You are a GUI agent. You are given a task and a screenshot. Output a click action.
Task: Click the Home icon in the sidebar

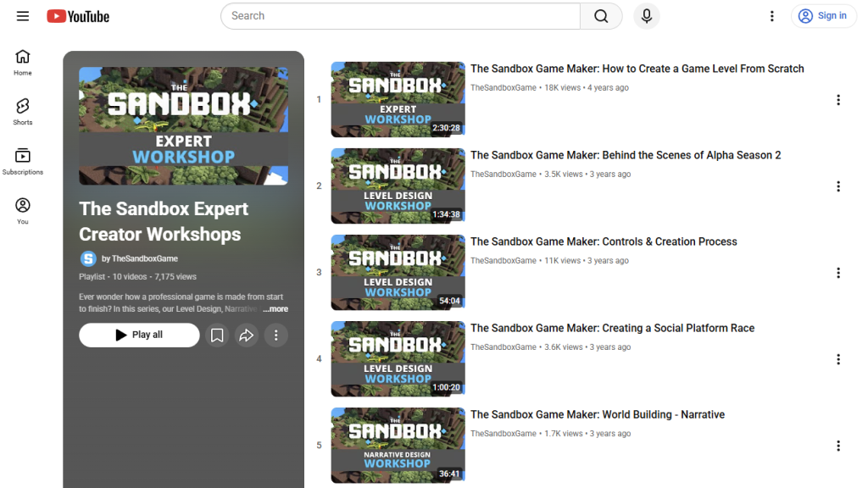click(22, 58)
